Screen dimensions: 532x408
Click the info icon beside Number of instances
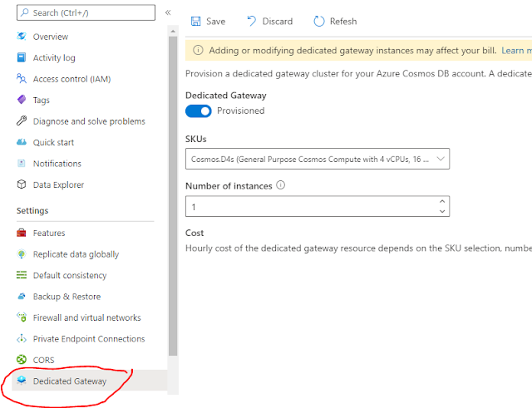281,185
